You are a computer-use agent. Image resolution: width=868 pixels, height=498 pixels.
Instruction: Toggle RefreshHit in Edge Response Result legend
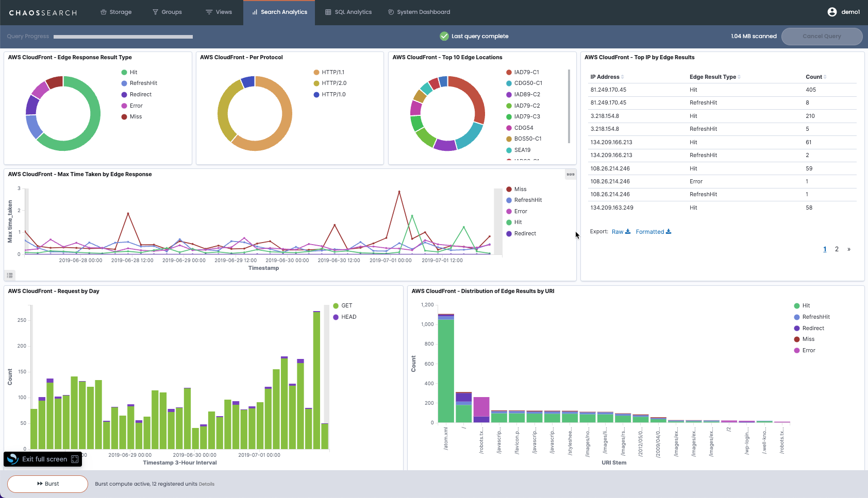[x=139, y=83]
